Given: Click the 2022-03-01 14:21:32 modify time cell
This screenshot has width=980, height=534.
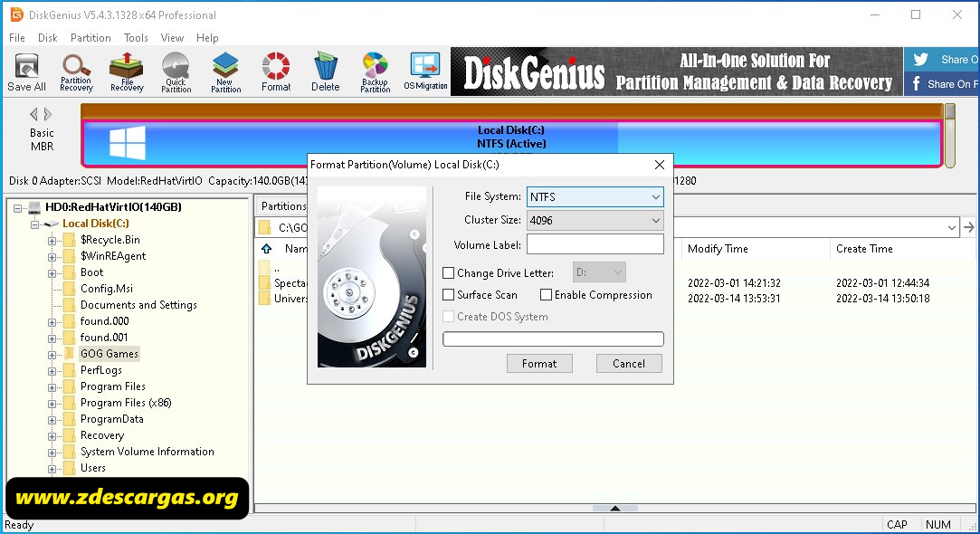Looking at the screenshot, I should 734,282.
